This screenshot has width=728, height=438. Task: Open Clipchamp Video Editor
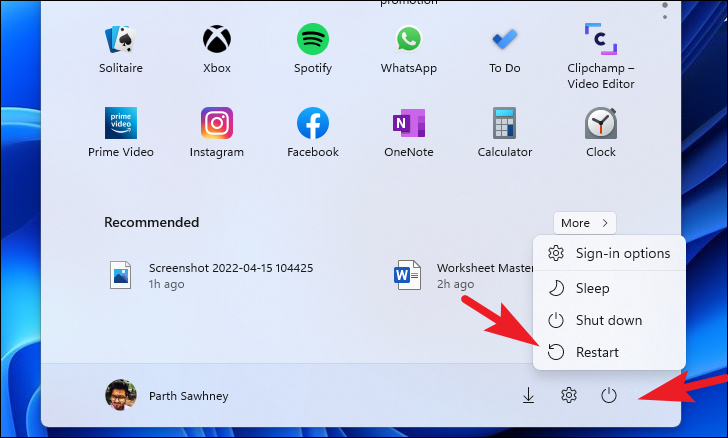click(601, 56)
